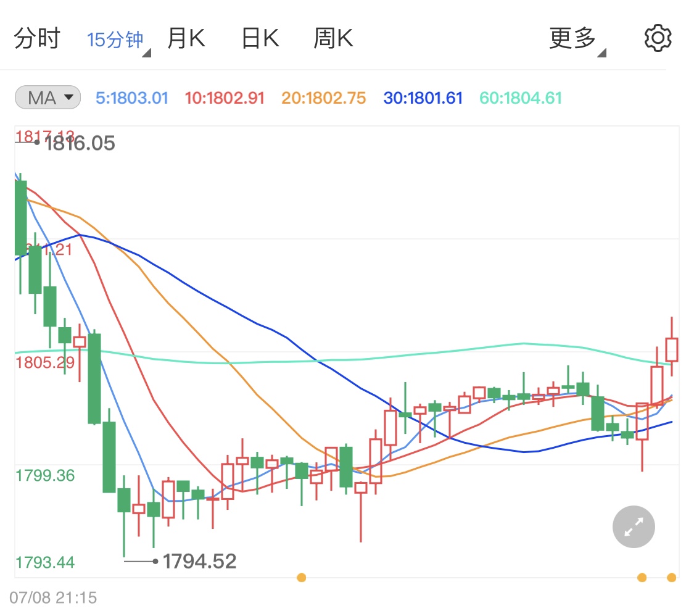Select the MA 10:1802.91 value

click(225, 98)
